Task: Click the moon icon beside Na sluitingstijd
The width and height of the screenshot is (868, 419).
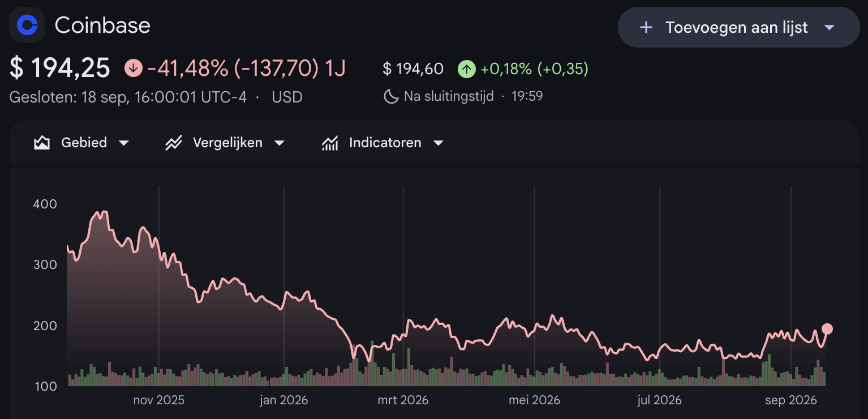Action: pos(391,96)
